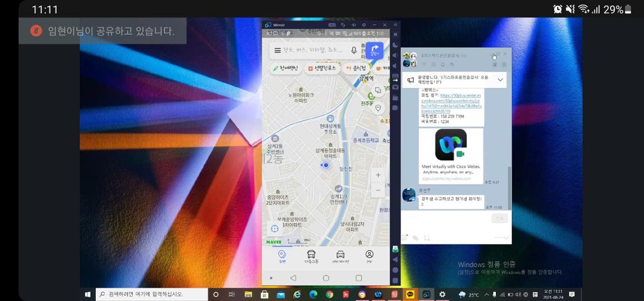This screenshot has width=644, height=301.
Task: Tap the microphone voice search icon
Action: tap(354, 50)
